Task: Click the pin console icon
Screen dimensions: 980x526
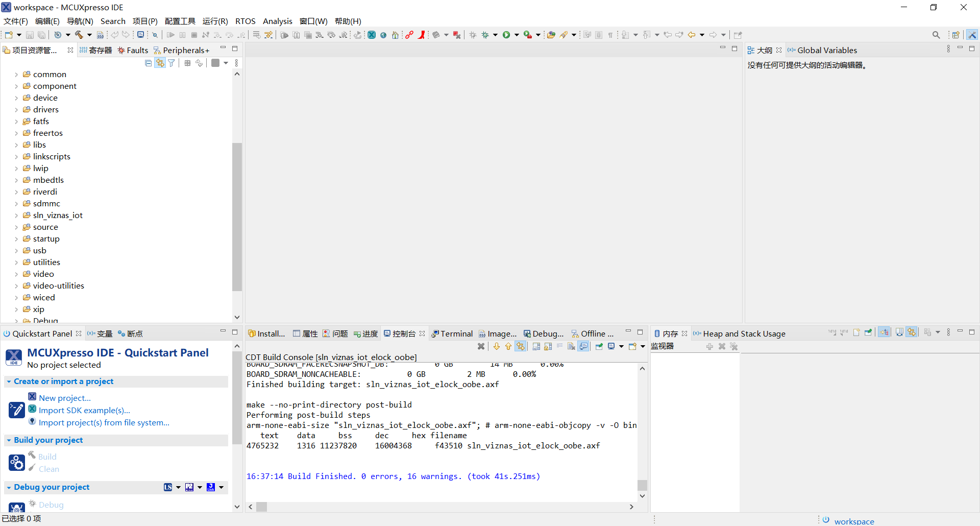Action: [x=599, y=346]
